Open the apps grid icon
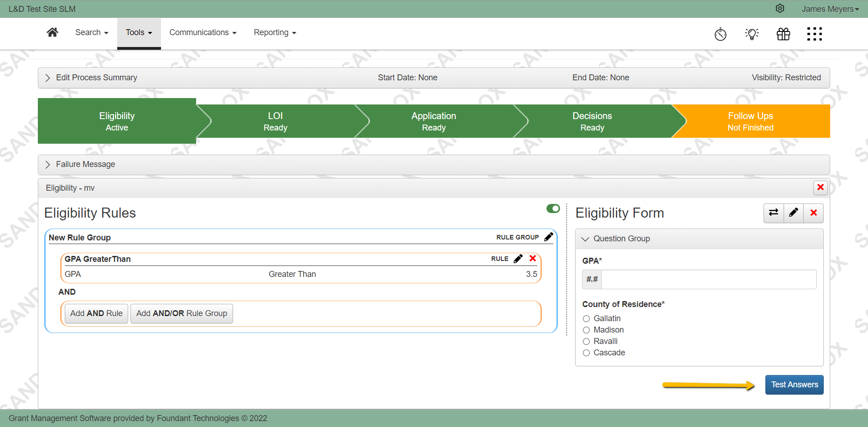868x427 pixels. click(815, 34)
